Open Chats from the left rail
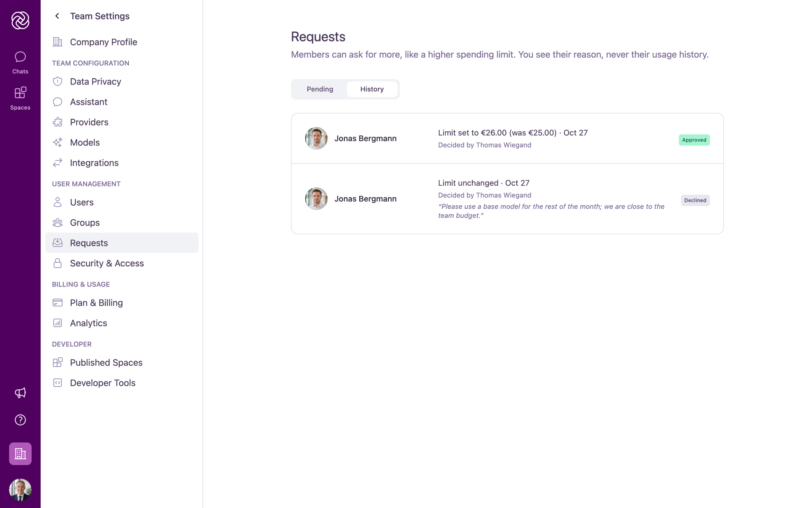The height and width of the screenshot is (508, 812). click(x=20, y=63)
